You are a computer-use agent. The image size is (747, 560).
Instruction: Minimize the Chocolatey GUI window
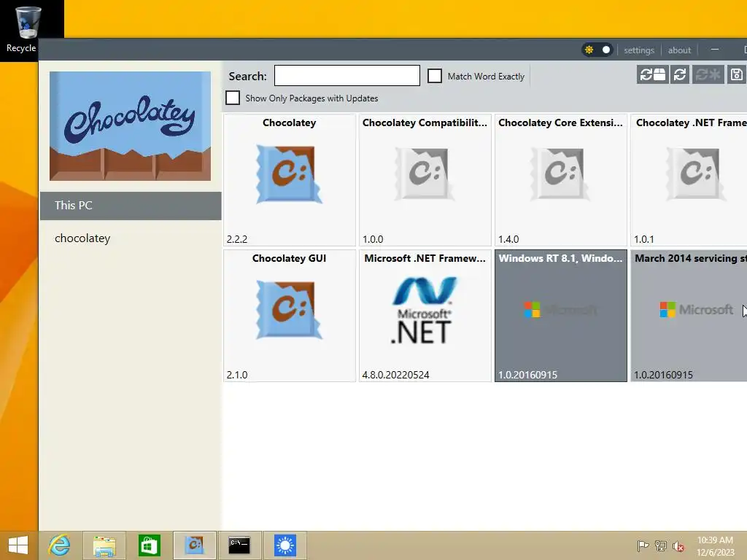coord(715,50)
